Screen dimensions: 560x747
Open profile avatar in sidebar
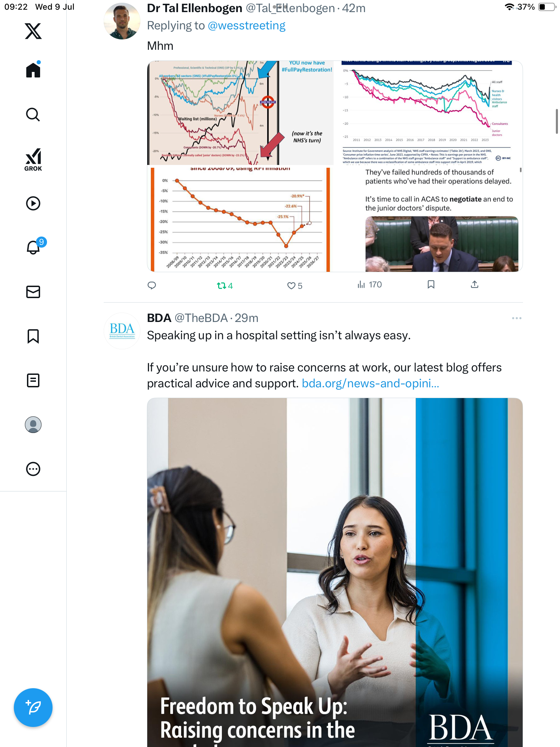pyautogui.click(x=33, y=425)
